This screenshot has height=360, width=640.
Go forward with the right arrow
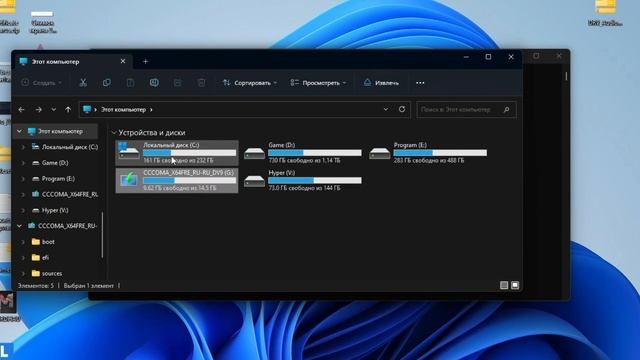(x=38, y=109)
